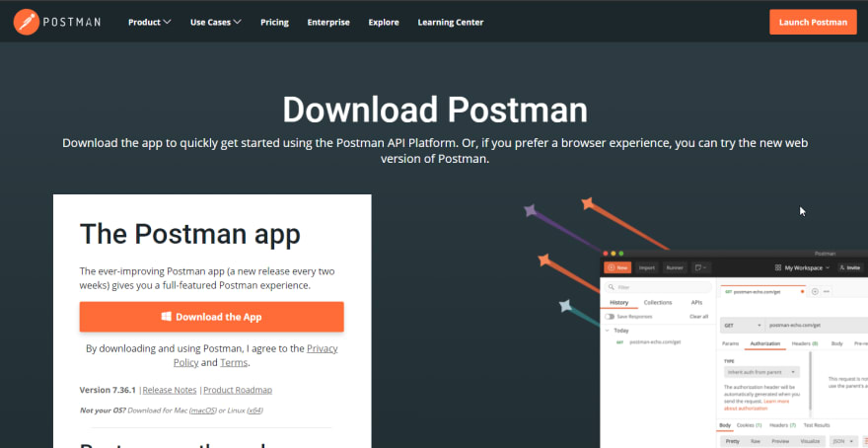Select the Visualize view button

[810, 441]
